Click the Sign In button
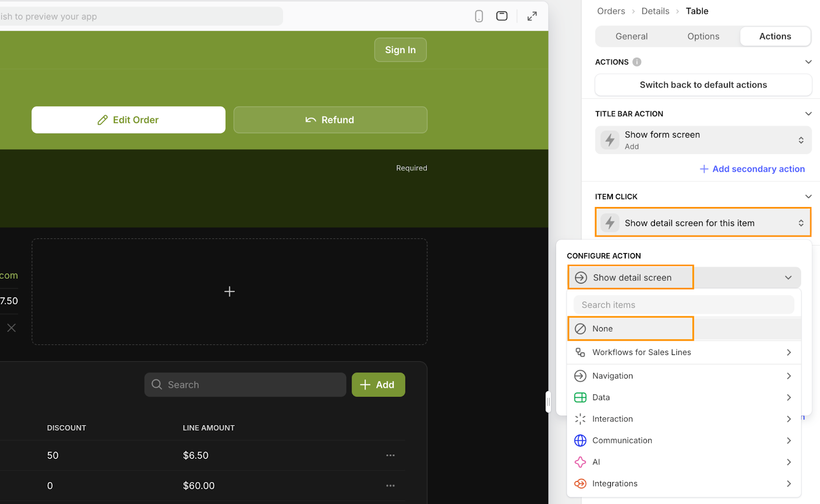 [x=400, y=50]
